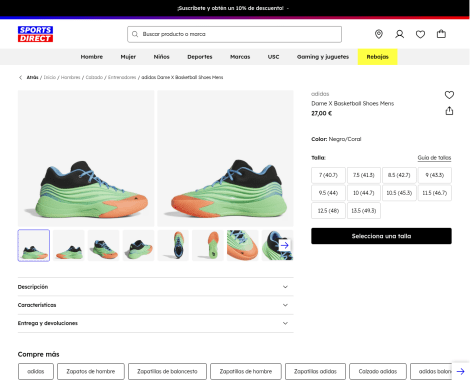
Task: Select size 10 (44.7)
Action: click(x=364, y=193)
